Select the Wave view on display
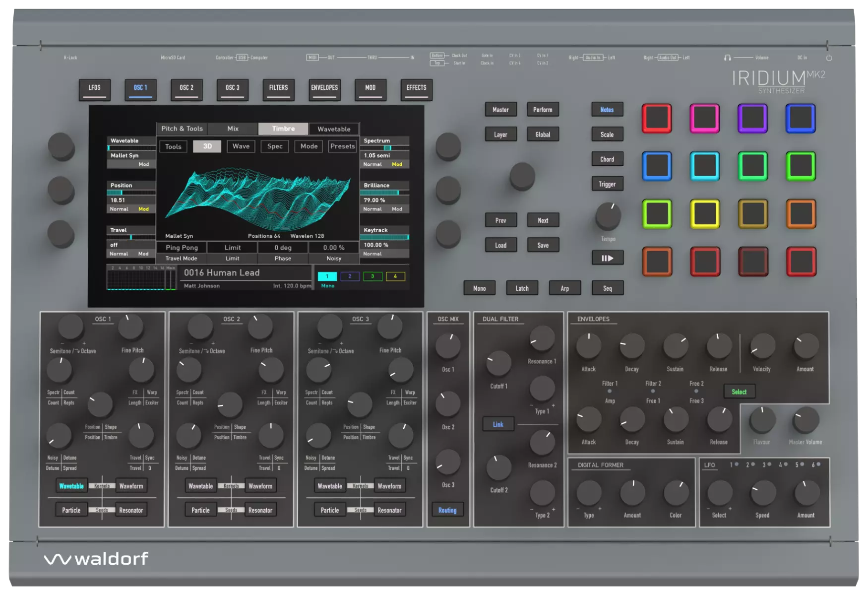The height and width of the screenshot is (595, 868). (241, 146)
